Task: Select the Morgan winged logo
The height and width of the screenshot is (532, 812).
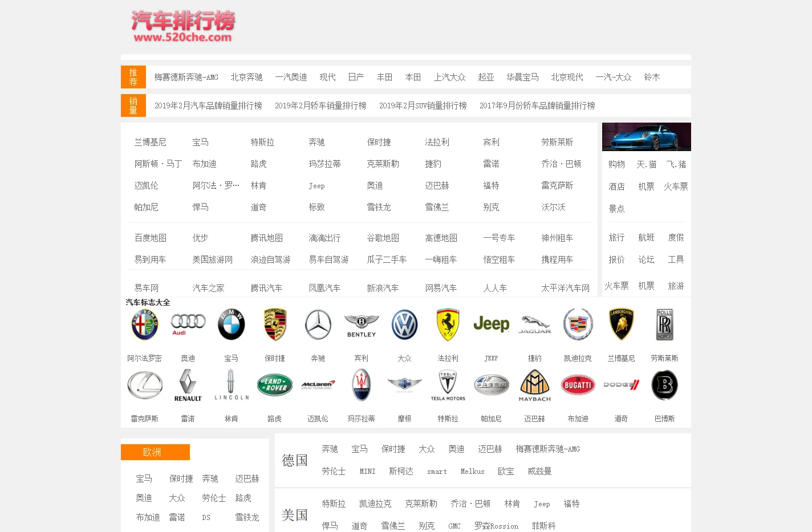Action: [x=405, y=385]
